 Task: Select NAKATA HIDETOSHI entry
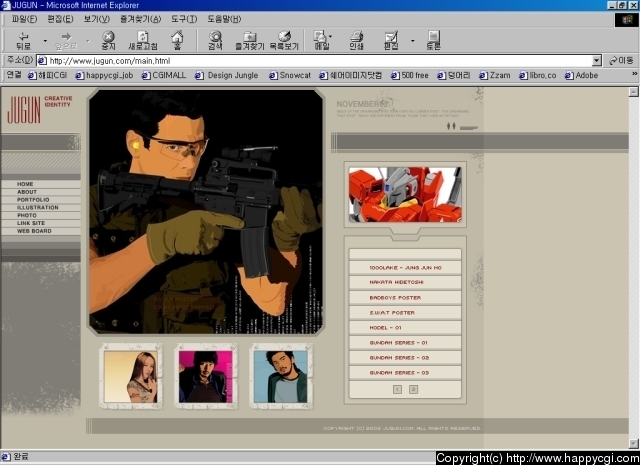[x=405, y=283]
